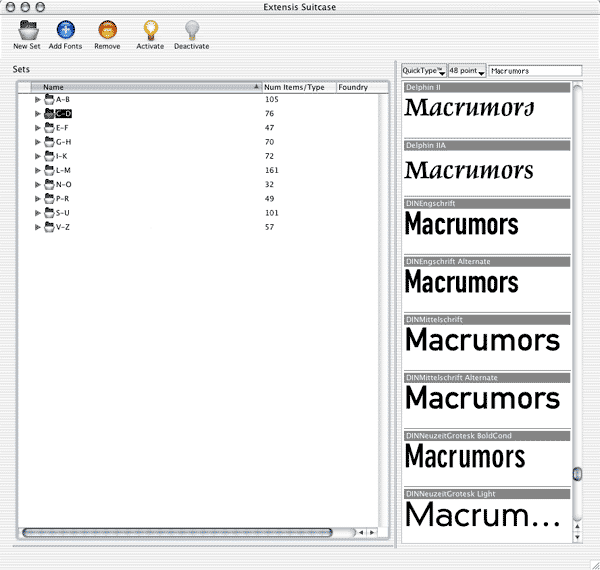This screenshot has height=570, width=600.
Task: Select the N-O set folder icon
Action: pyautogui.click(x=49, y=184)
